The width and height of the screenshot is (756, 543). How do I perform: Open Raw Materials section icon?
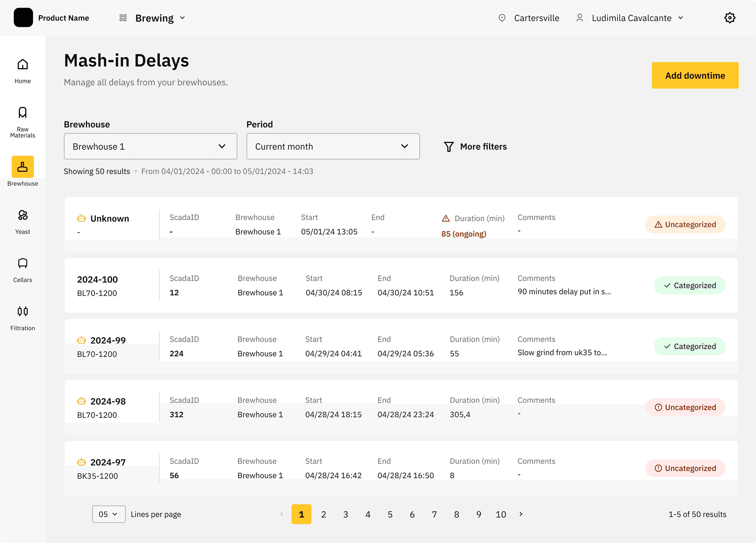pyautogui.click(x=23, y=113)
